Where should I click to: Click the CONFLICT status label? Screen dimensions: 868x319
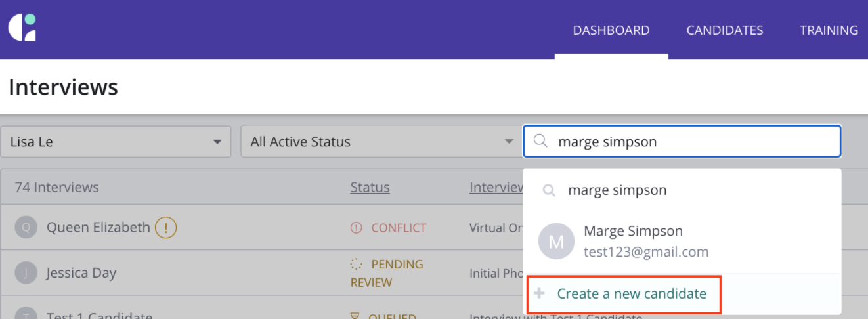click(399, 228)
